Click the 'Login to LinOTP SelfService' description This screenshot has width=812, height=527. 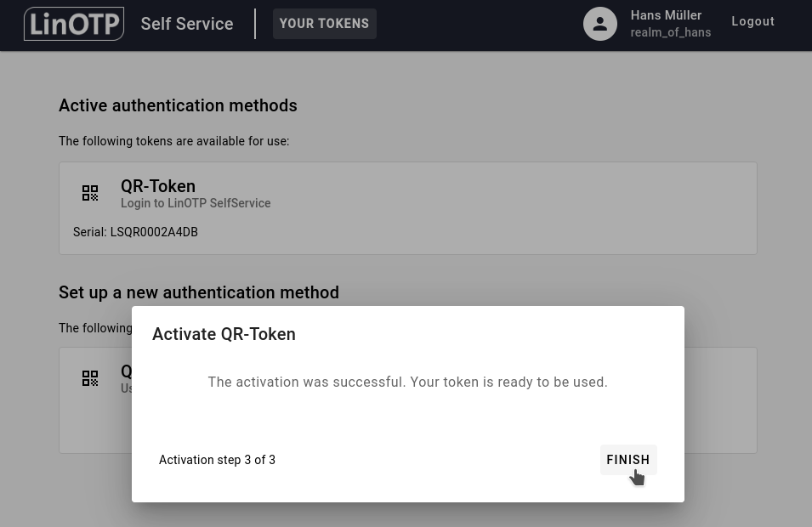tap(196, 203)
